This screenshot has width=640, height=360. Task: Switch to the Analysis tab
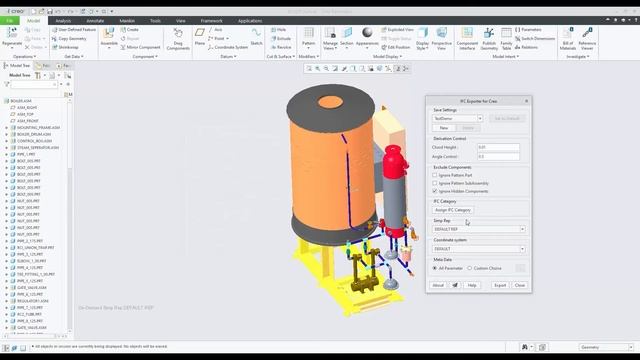[x=63, y=20]
